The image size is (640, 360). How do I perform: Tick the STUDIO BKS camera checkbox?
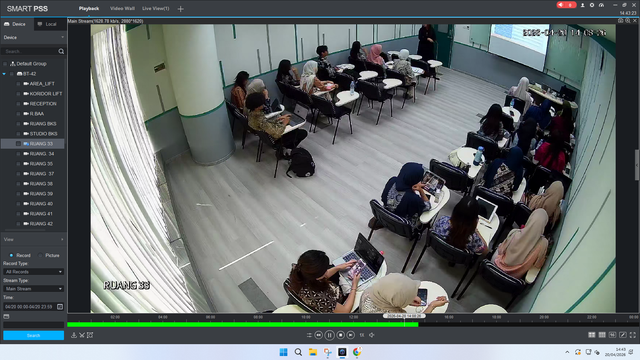tap(18, 134)
